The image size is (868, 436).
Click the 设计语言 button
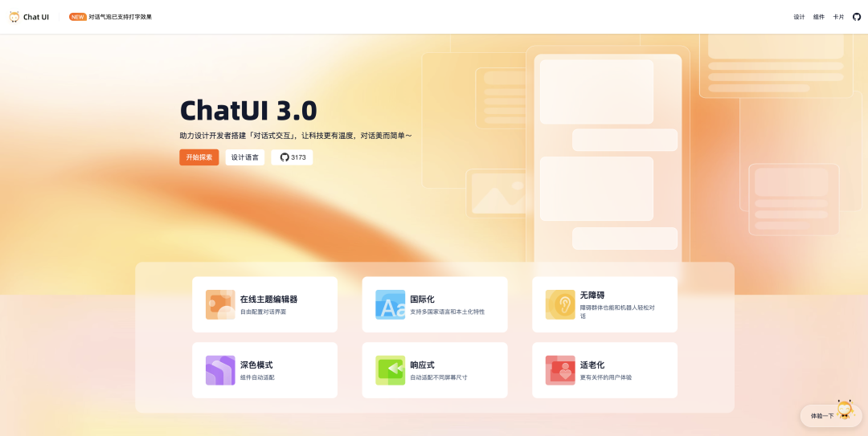click(x=245, y=157)
